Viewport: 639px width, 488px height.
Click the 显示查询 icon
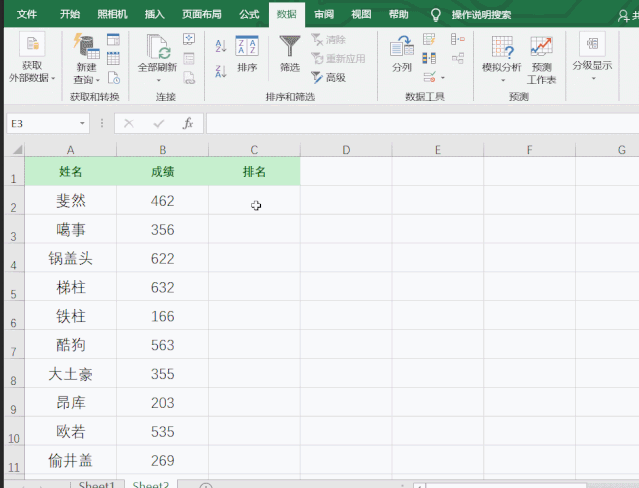113,40
